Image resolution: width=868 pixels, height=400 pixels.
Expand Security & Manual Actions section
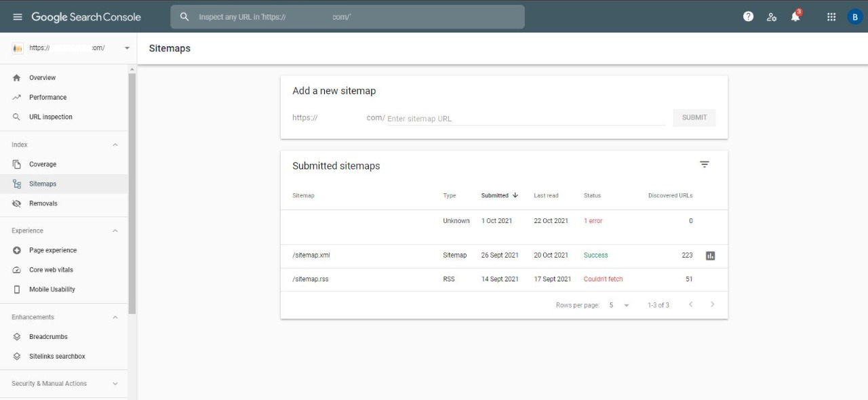(x=115, y=384)
